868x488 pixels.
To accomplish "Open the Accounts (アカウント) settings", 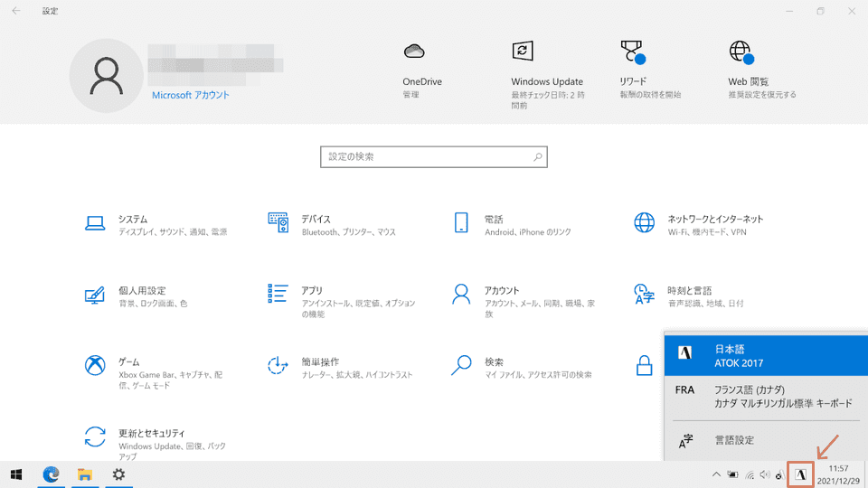I will [501, 291].
